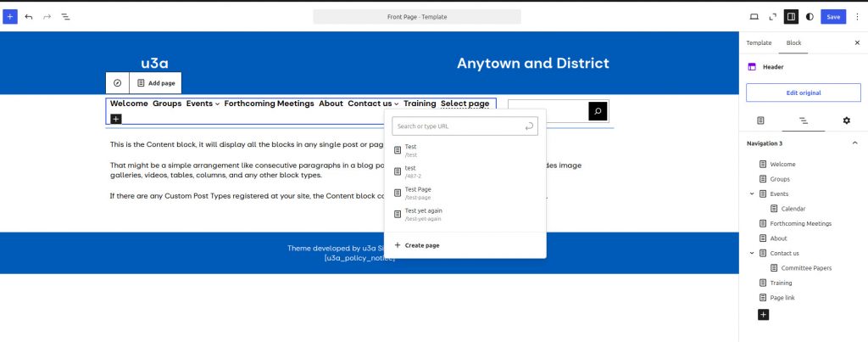The width and height of the screenshot is (868, 342).
Task: Click Create page in the link popup
Action: 417,245
